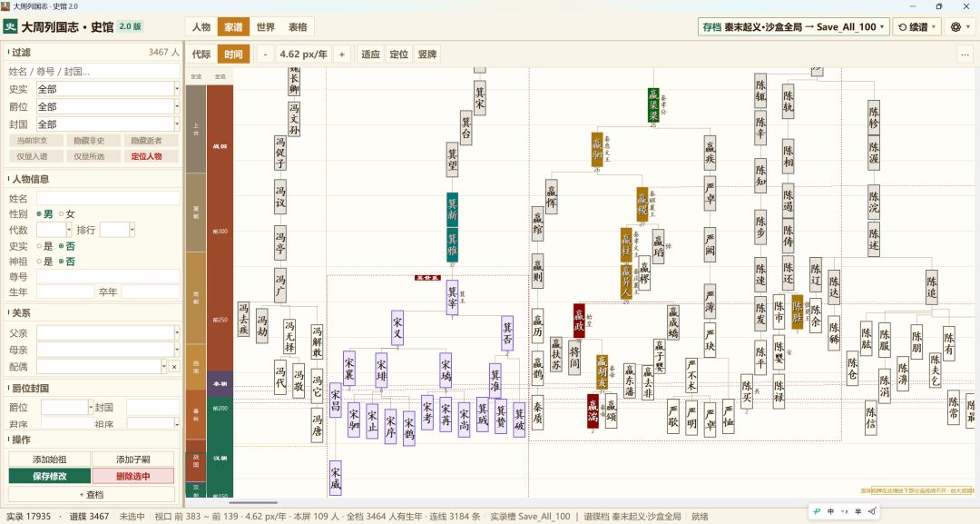This screenshot has width=980, height=524.
Task: Focus the 姓名/尊号/封国 filter search field
Action: 93,72
